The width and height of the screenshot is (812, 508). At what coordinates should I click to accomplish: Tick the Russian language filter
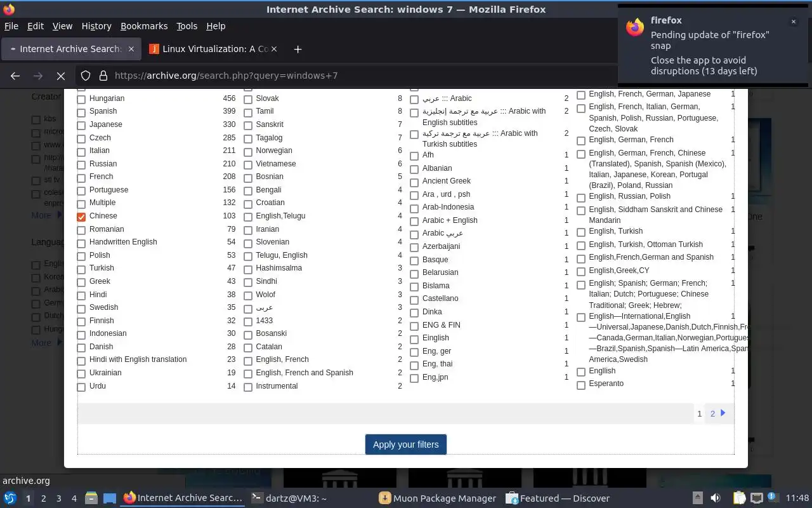tap(81, 164)
